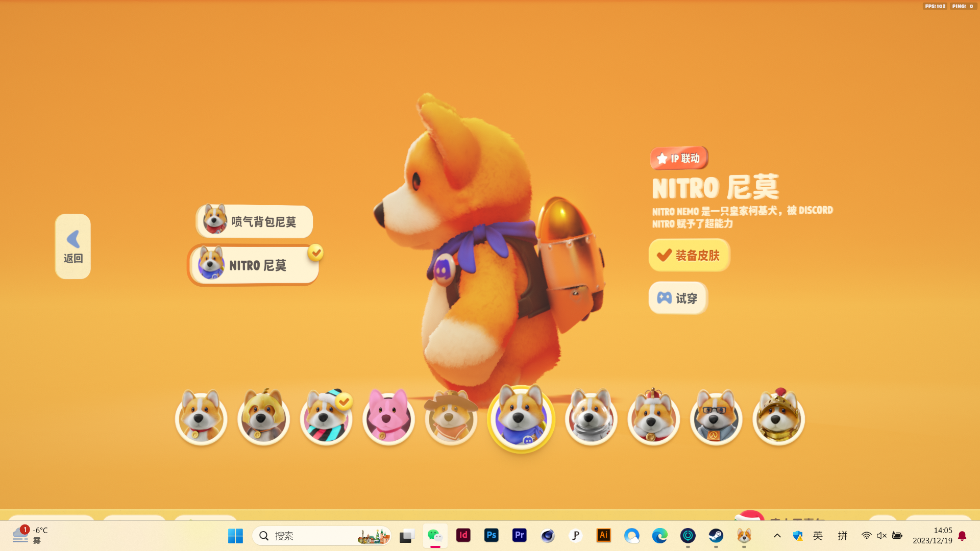Click the FPS:102 counter display
980x551 pixels.
pyautogui.click(x=935, y=6)
